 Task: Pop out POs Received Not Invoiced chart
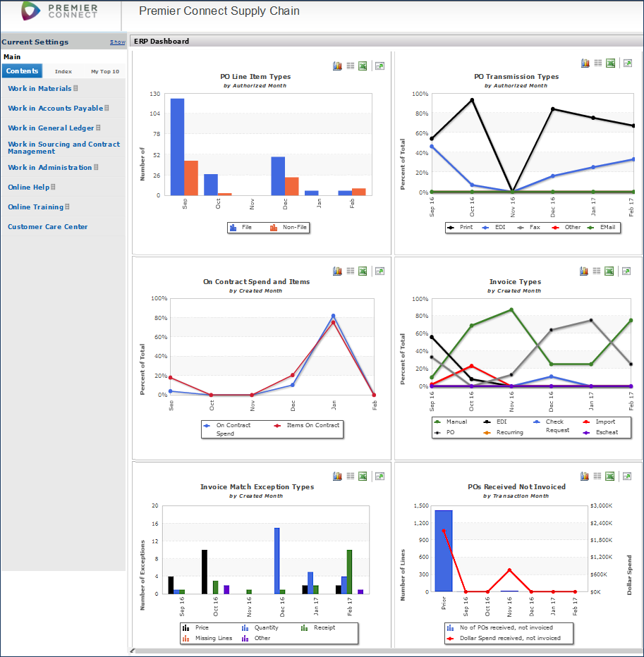(x=626, y=476)
